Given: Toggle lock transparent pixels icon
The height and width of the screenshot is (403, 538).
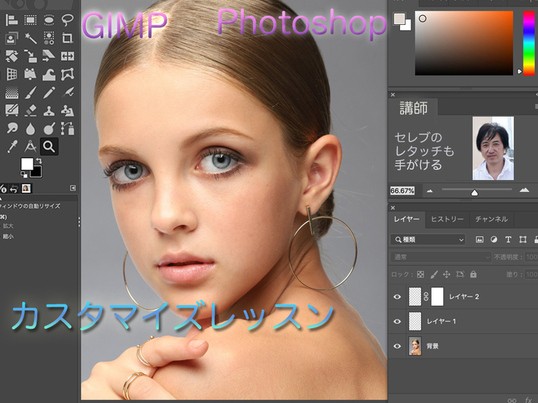Looking at the screenshot, I should [420, 274].
